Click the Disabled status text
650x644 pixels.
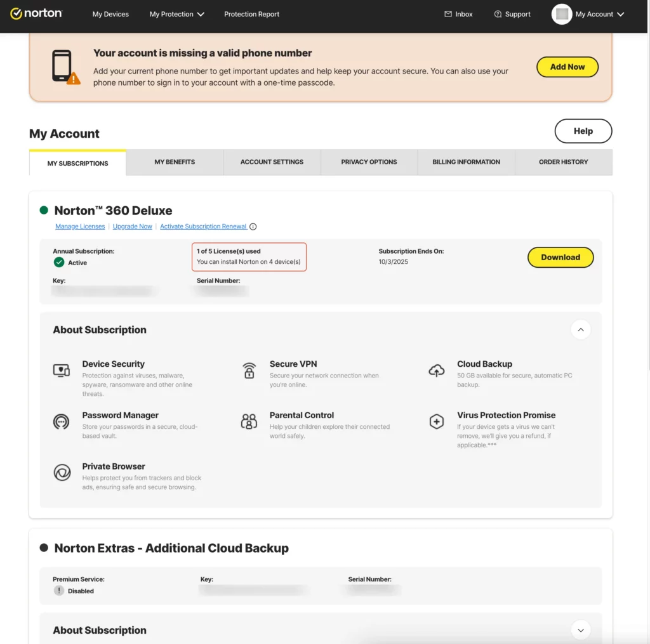pos(81,591)
